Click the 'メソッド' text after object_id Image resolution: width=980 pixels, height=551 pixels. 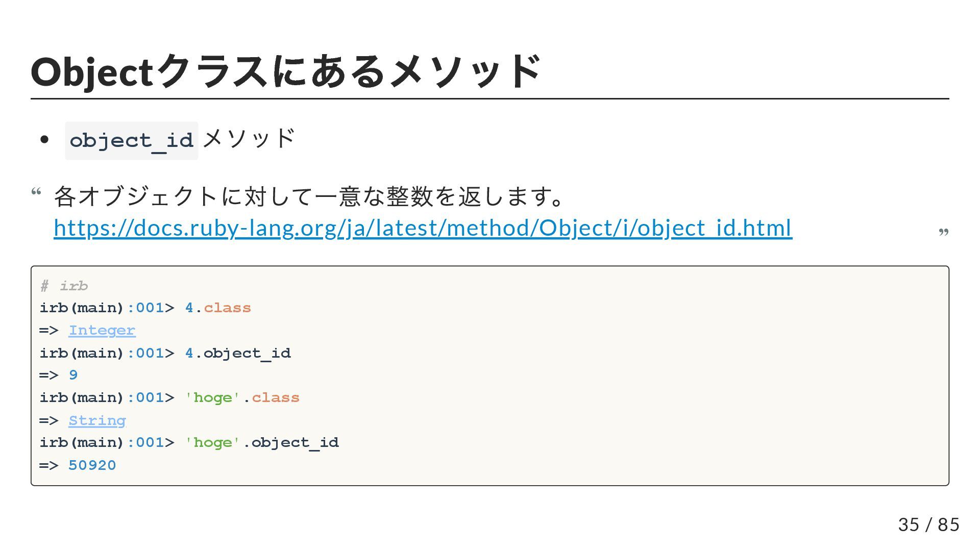click(x=249, y=139)
